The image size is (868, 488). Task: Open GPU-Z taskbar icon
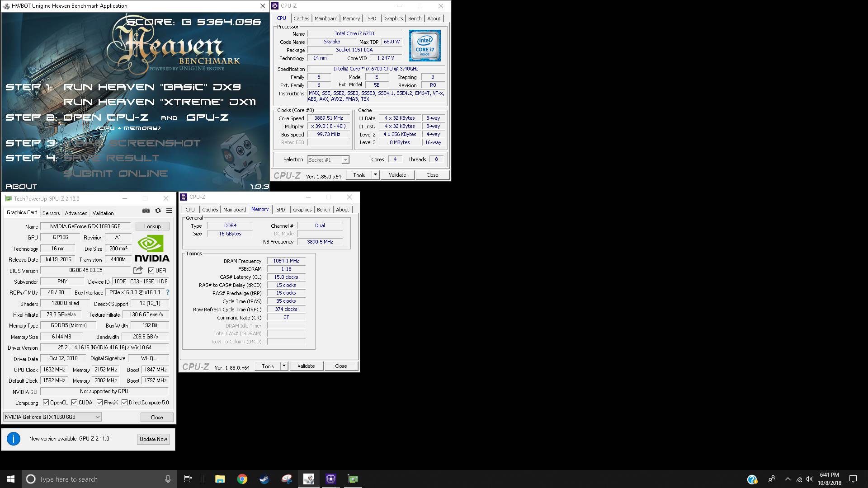coord(353,479)
